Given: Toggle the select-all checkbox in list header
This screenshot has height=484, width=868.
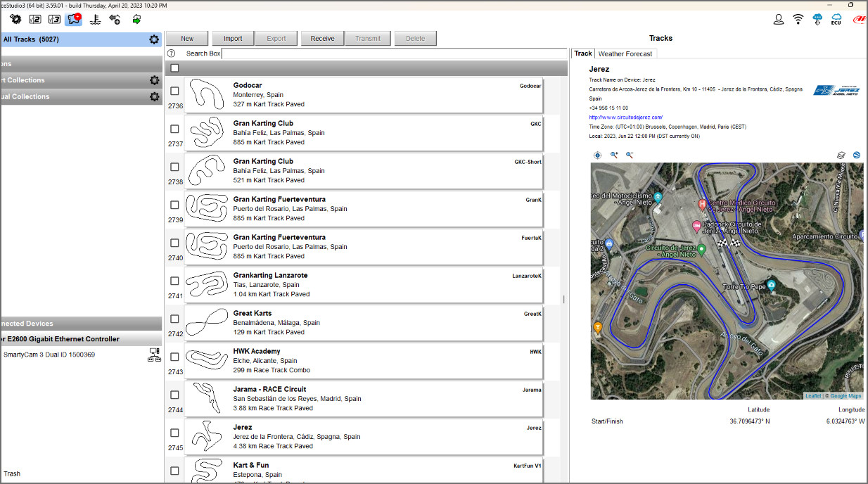Looking at the screenshot, I should (x=174, y=68).
